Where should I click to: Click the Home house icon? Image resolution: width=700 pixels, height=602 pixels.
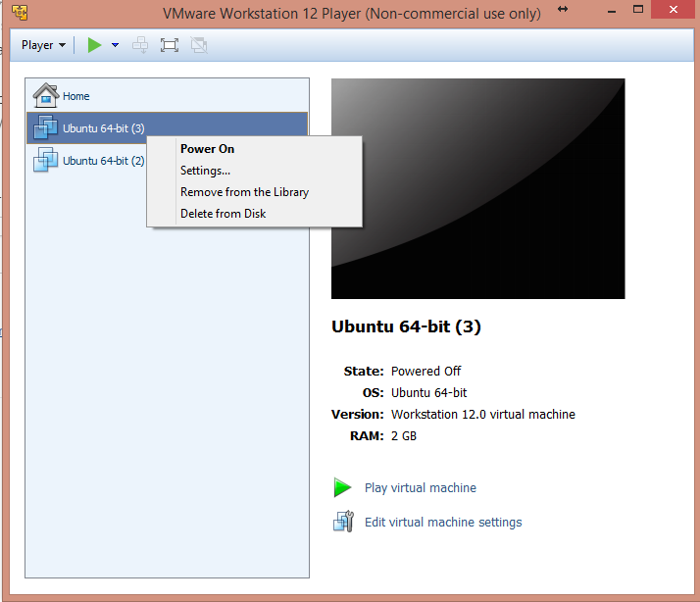click(45, 95)
